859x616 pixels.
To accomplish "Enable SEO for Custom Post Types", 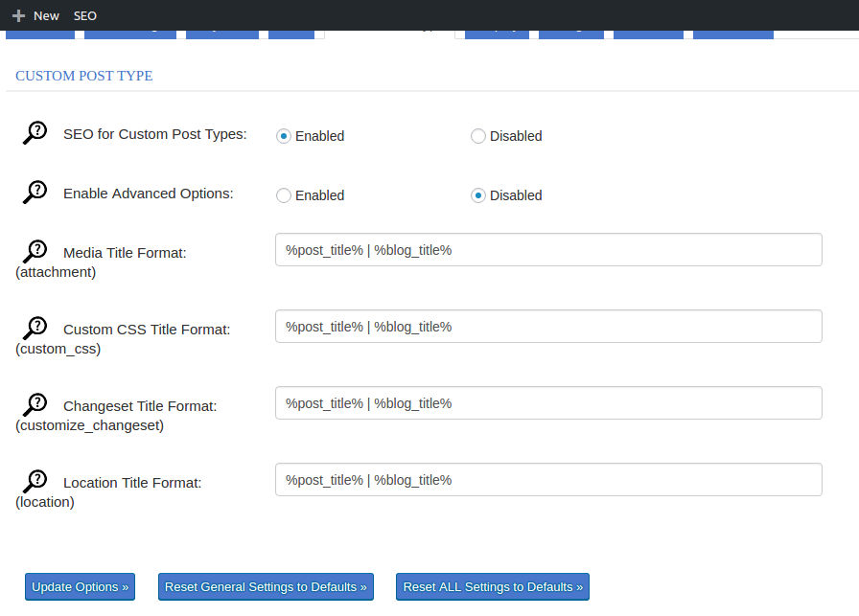I will point(284,136).
